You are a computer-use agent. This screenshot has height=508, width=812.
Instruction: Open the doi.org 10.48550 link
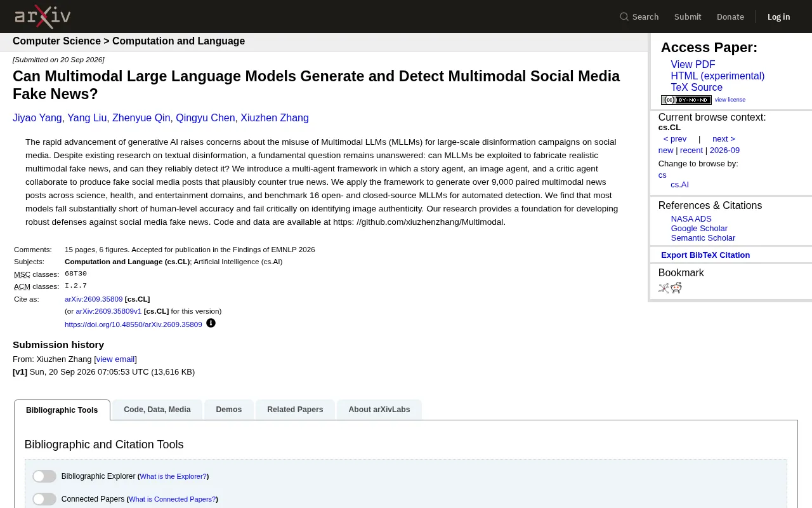[x=133, y=324]
